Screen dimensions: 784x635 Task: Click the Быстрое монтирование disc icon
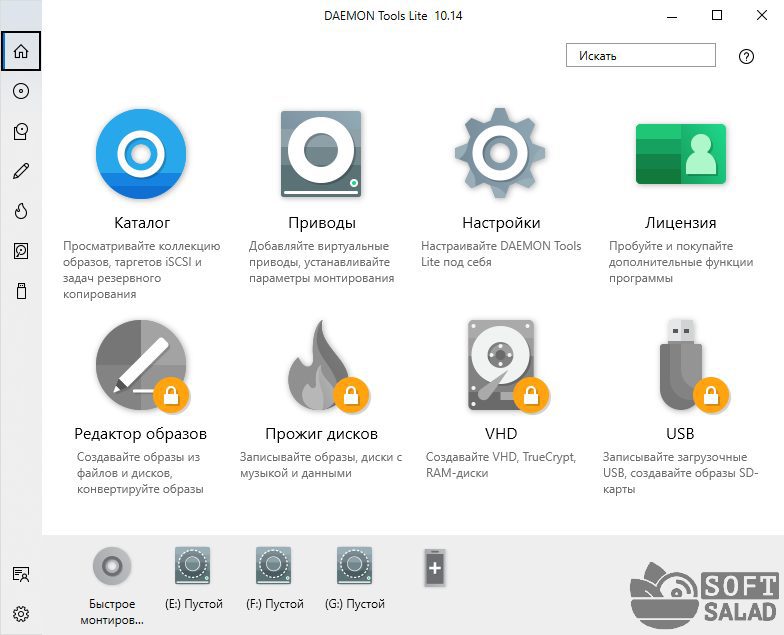tap(112, 566)
